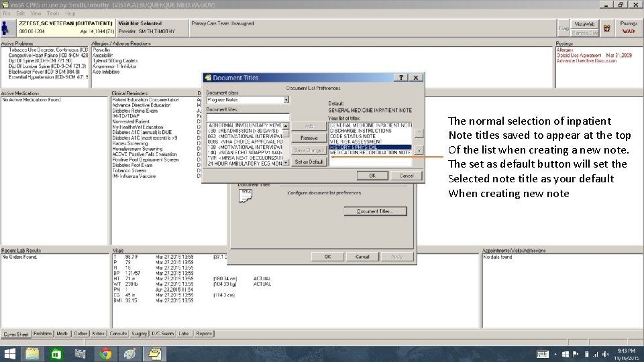
Task: Open the Help menu
Action: point(70,13)
